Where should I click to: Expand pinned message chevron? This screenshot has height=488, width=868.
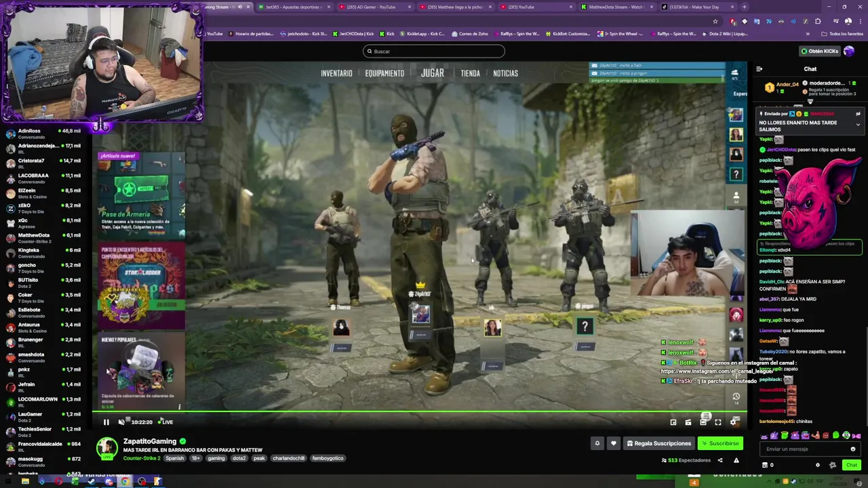[858, 125]
